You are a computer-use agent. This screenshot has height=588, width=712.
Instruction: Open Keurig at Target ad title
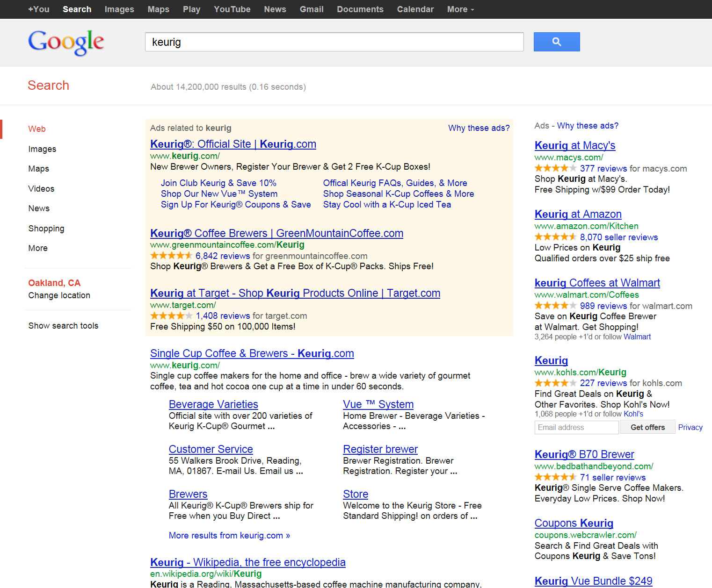coord(295,293)
